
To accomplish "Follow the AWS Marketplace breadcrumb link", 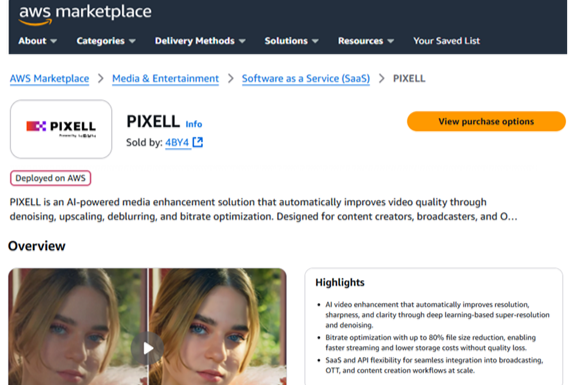I will [x=49, y=79].
